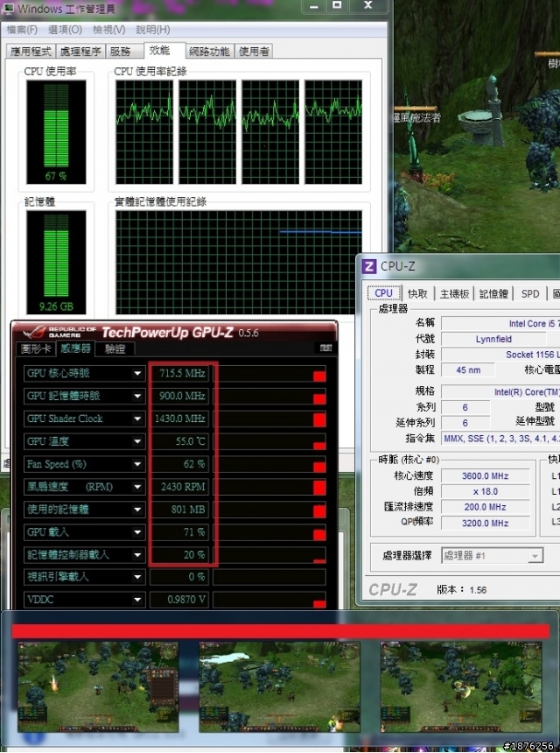Open the 說明(H) menu in Task Manager

point(152,30)
